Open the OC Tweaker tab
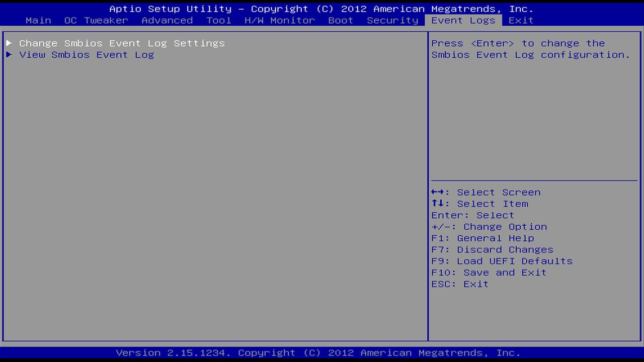644x362 pixels. [x=96, y=21]
